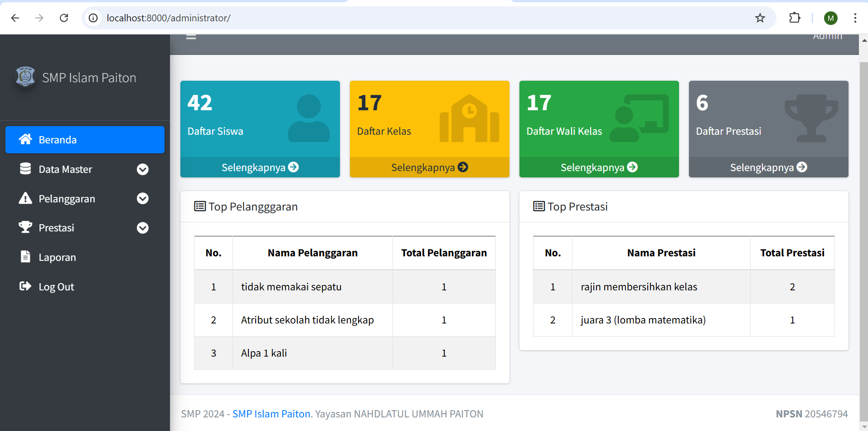Click the Admin label in top bar
This screenshot has height=431, width=868.
pyautogui.click(x=827, y=36)
